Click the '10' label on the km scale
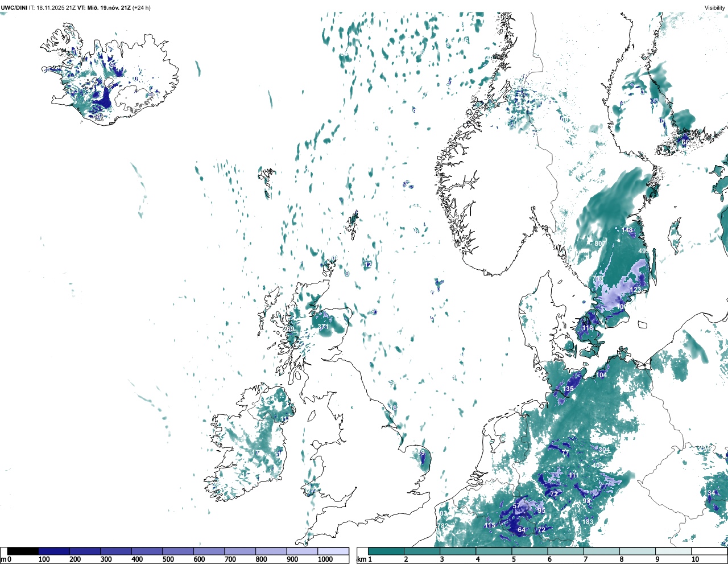Viewport: 728px width, 564px height. [x=695, y=559]
